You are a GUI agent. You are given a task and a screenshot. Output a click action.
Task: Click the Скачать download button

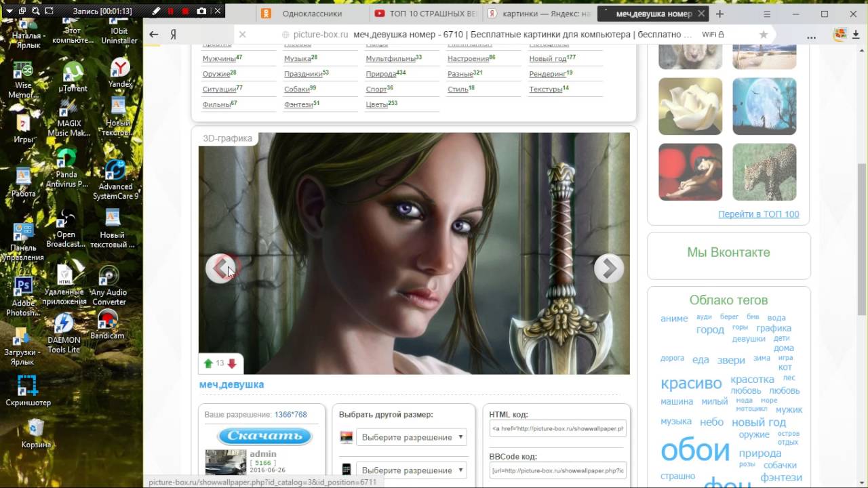(264, 436)
